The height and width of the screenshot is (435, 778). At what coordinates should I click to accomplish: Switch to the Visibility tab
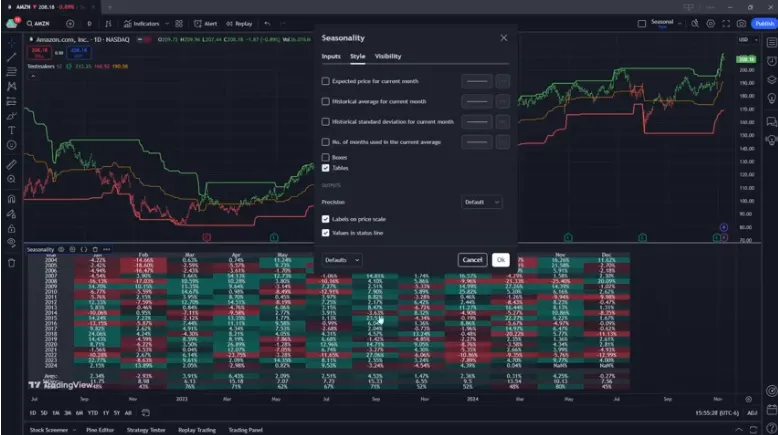[388, 56]
